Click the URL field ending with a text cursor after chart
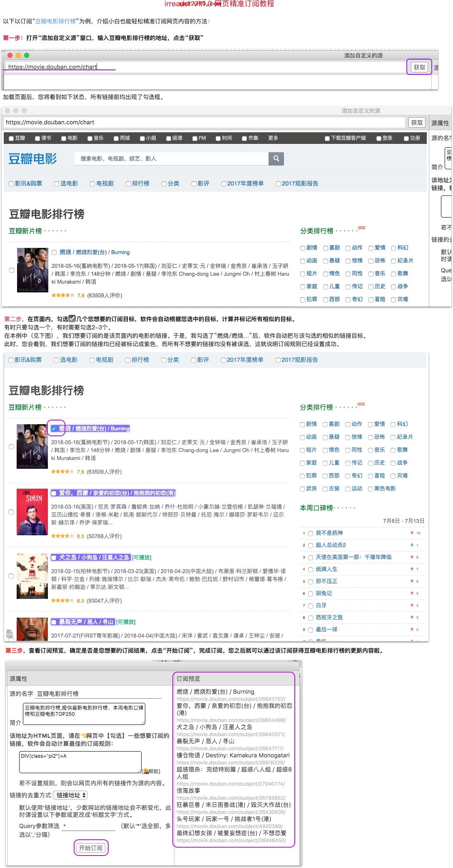453x868 pixels. point(205,67)
